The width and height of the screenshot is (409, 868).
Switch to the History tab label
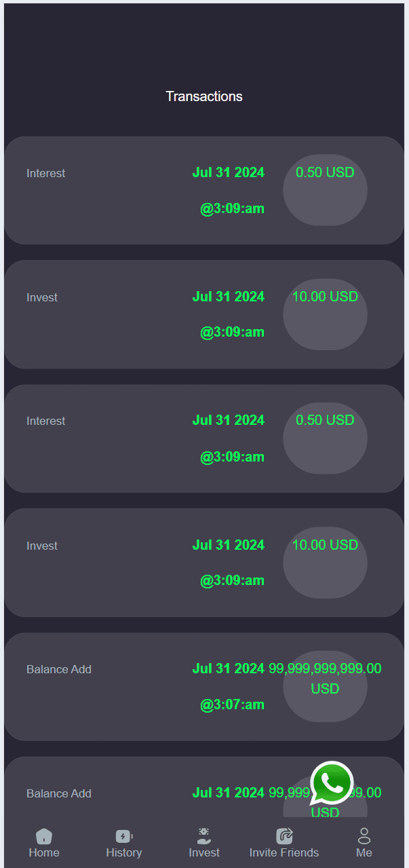(124, 852)
